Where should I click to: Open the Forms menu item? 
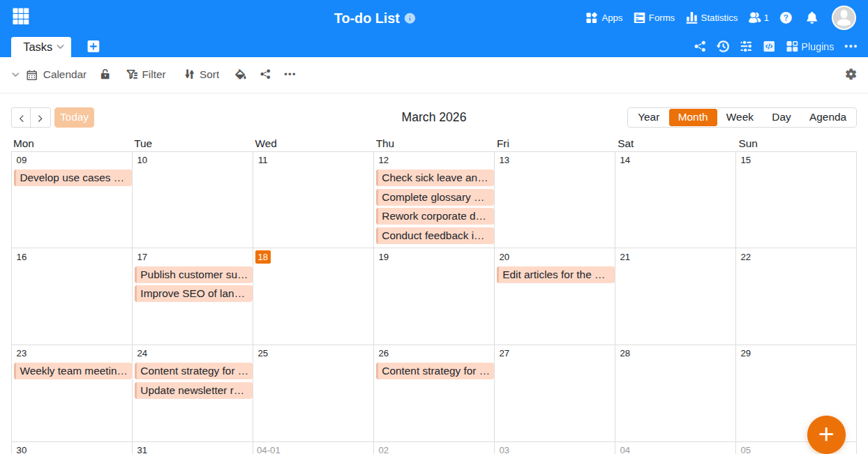[654, 18]
